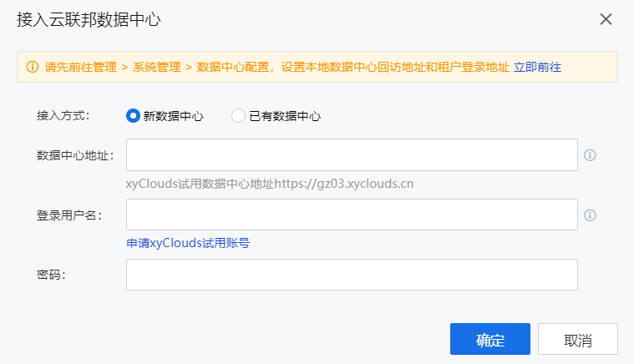The width and height of the screenshot is (634, 364).
Task: Close the 接入云联邦数据中心 dialog
Action: [x=606, y=19]
